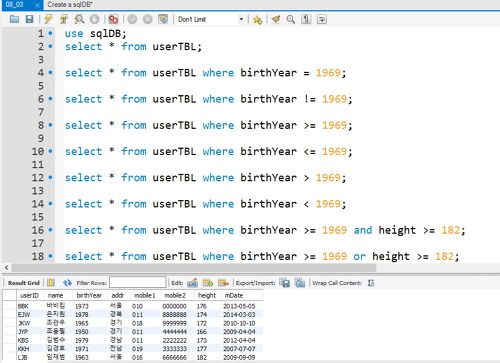Toggle the auto-commit mode icon

163,19
